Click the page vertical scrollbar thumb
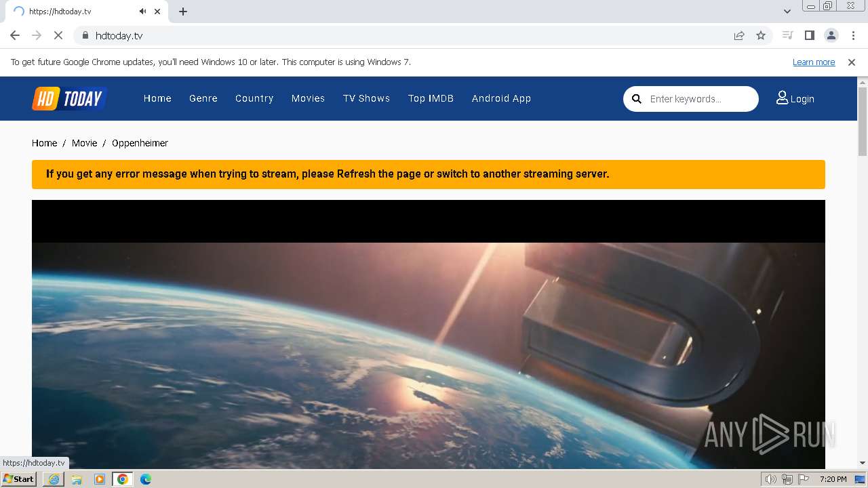 coord(863,122)
